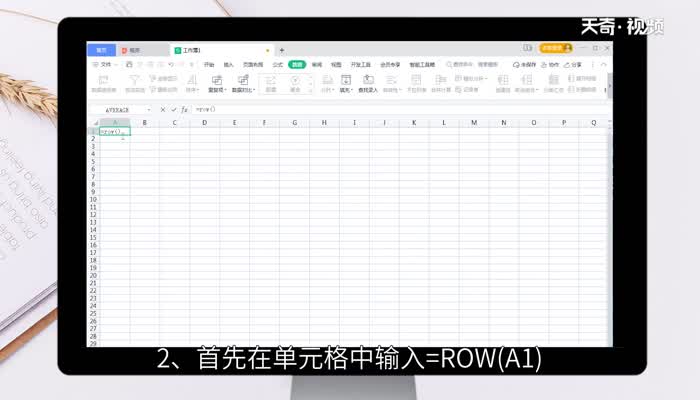Switch to the Page Layout ribbon tab

click(253, 65)
